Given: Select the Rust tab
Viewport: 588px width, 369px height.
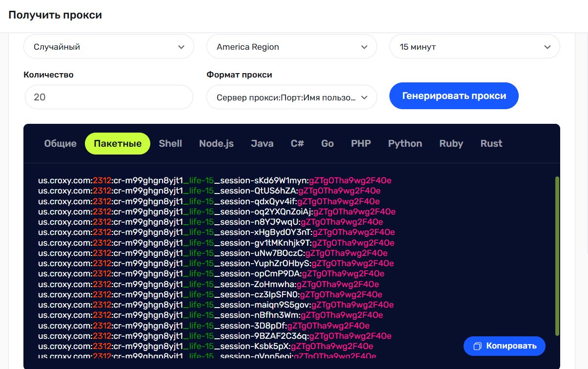Looking at the screenshot, I should point(491,143).
